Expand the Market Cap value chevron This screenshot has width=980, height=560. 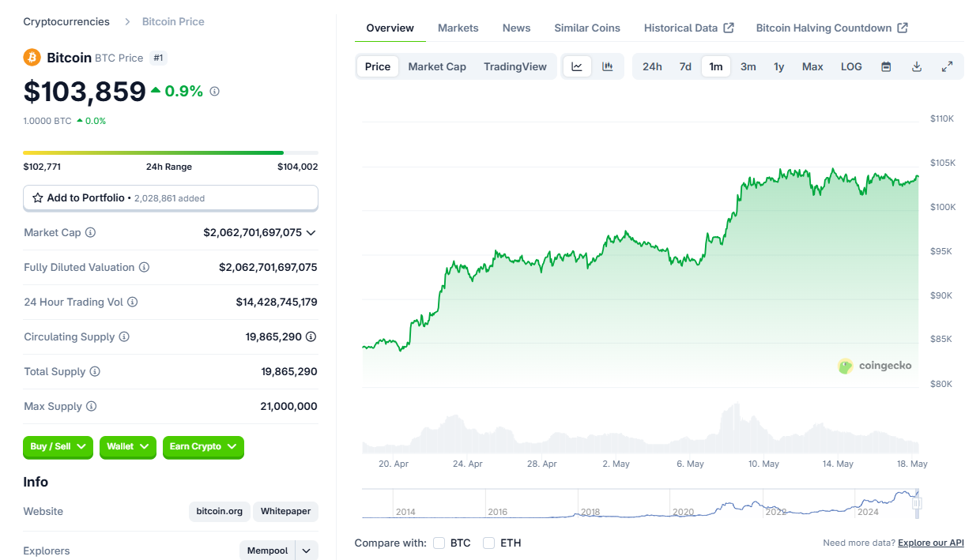(311, 233)
